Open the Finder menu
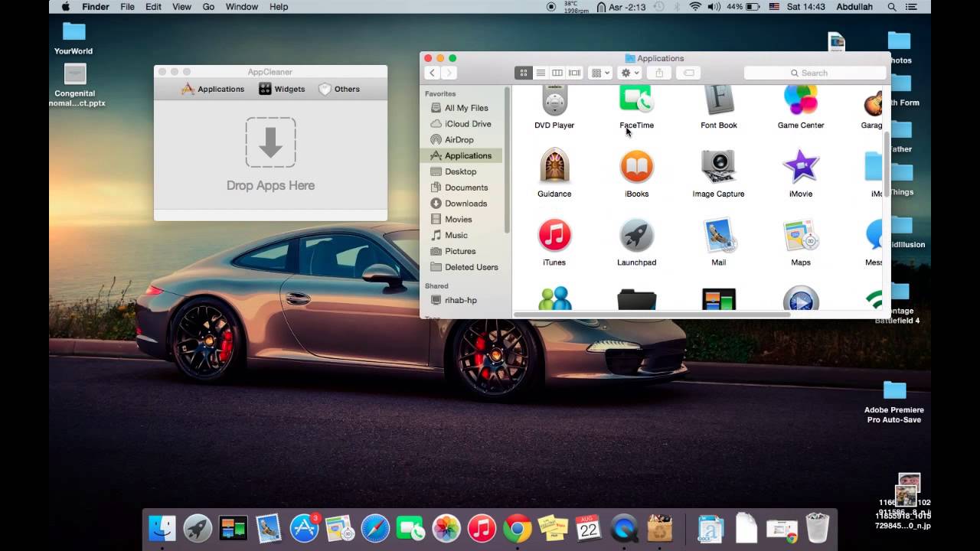 point(96,7)
